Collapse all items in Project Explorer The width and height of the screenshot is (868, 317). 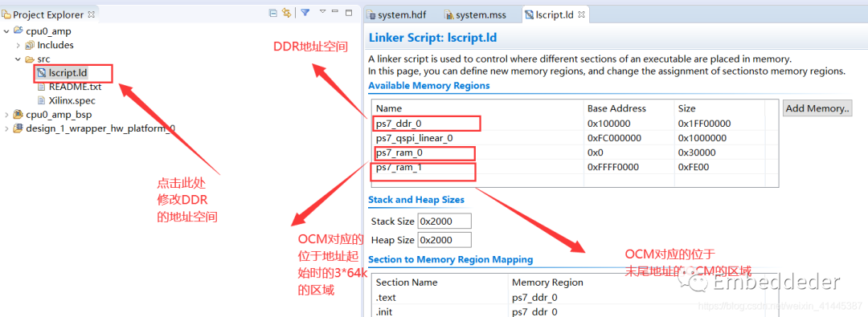point(273,13)
